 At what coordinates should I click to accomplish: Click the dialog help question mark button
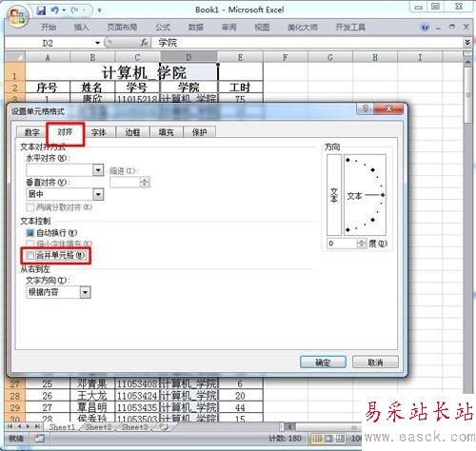(365, 108)
